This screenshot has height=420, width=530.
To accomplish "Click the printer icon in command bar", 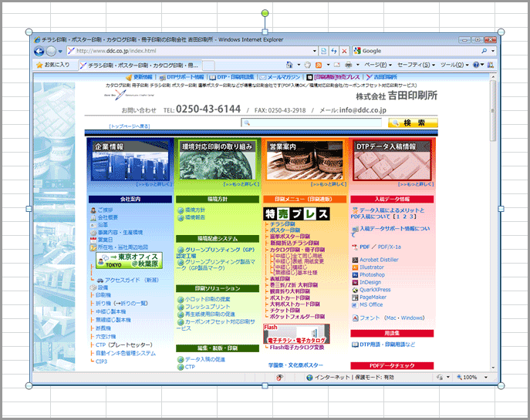I will [x=348, y=65].
